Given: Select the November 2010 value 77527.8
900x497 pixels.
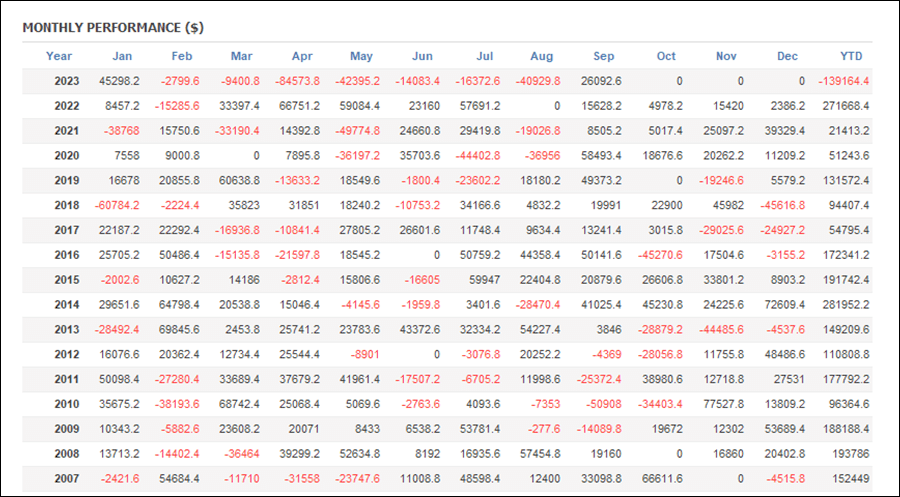Looking at the screenshot, I should 723,404.
